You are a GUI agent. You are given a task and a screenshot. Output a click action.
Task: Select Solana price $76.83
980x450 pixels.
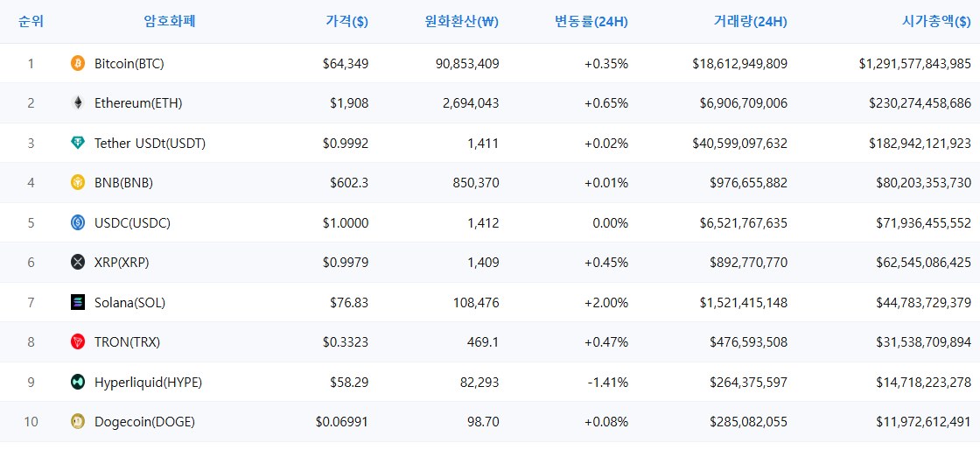(349, 303)
